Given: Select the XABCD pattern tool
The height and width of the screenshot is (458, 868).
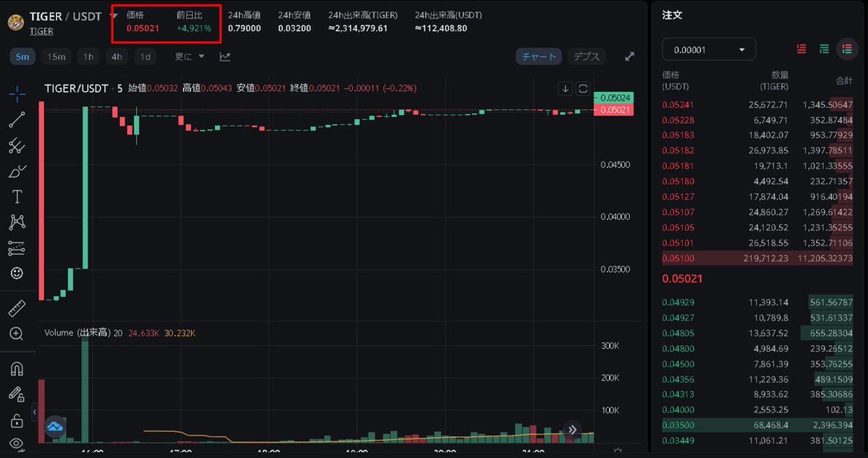Looking at the screenshot, I should pos(17,222).
